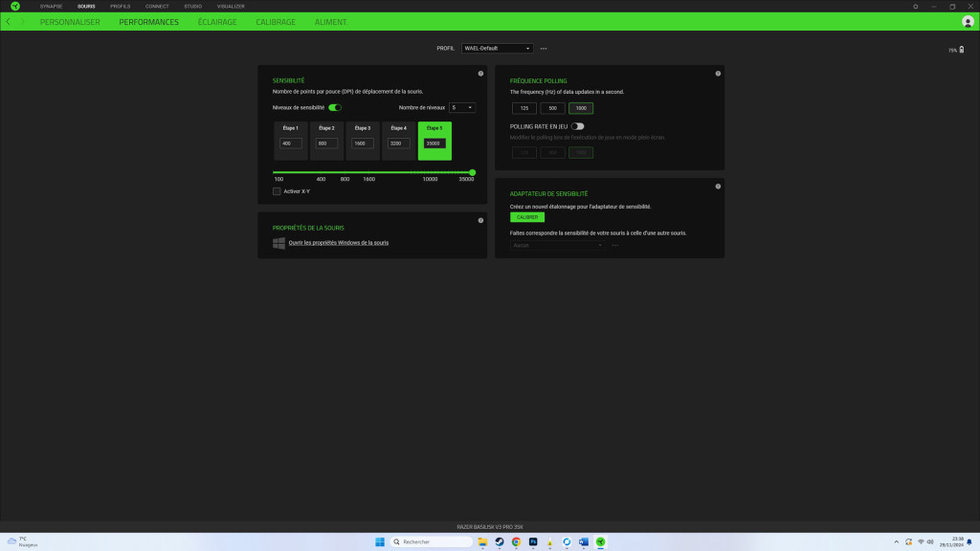Image resolution: width=980 pixels, height=551 pixels.
Task: Click the Razer logo icon in top-left
Action: (x=15, y=7)
